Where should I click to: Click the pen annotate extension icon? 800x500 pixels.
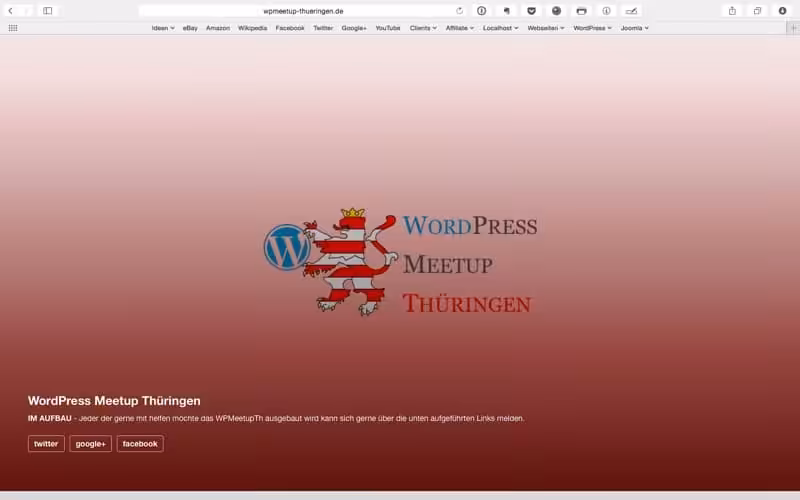631,11
